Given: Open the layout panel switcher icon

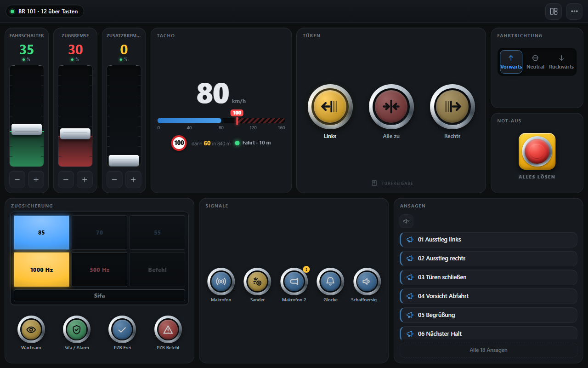Looking at the screenshot, I should click(554, 11).
